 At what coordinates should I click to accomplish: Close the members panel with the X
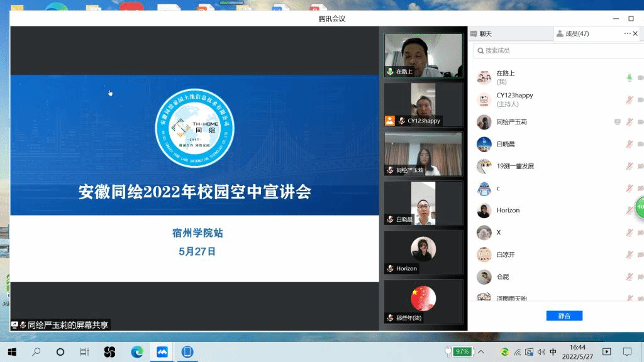(x=636, y=34)
